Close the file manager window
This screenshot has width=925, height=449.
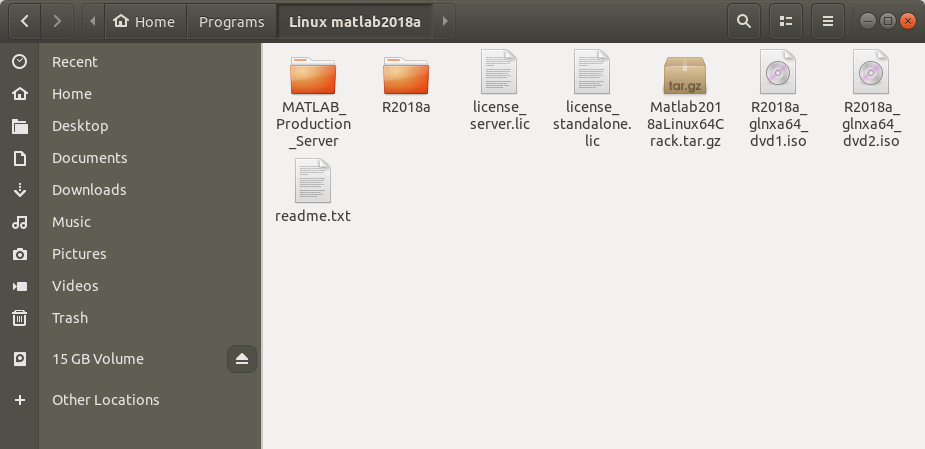pos(907,22)
